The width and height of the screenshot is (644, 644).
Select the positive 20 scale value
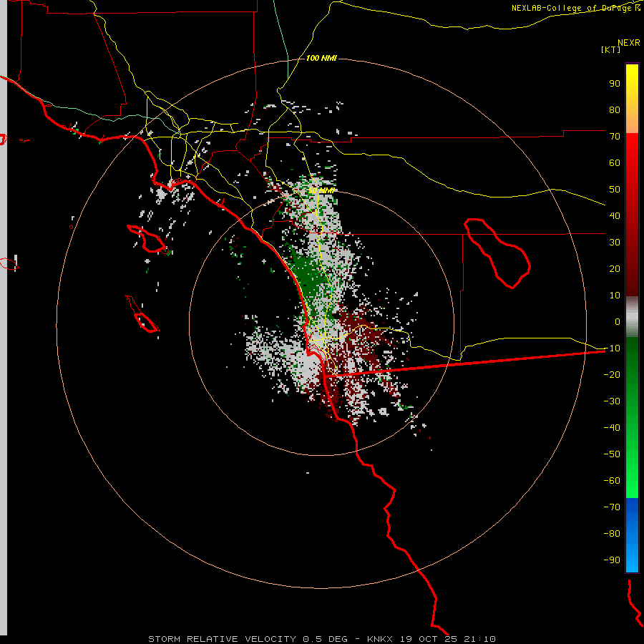point(615,269)
